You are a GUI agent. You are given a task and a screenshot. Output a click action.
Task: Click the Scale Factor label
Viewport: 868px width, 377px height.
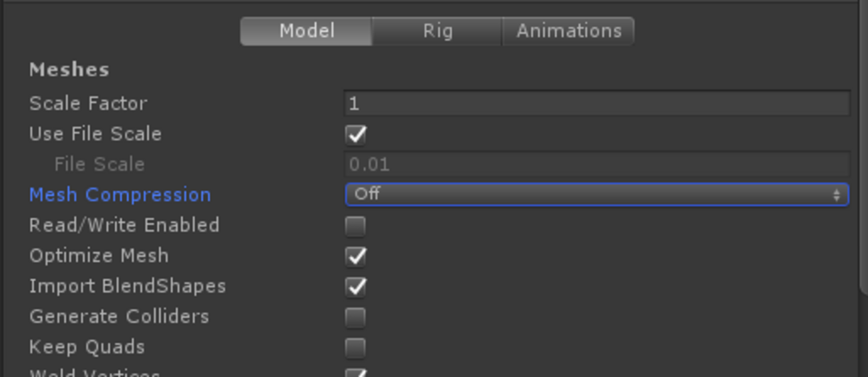pyautogui.click(x=88, y=103)
